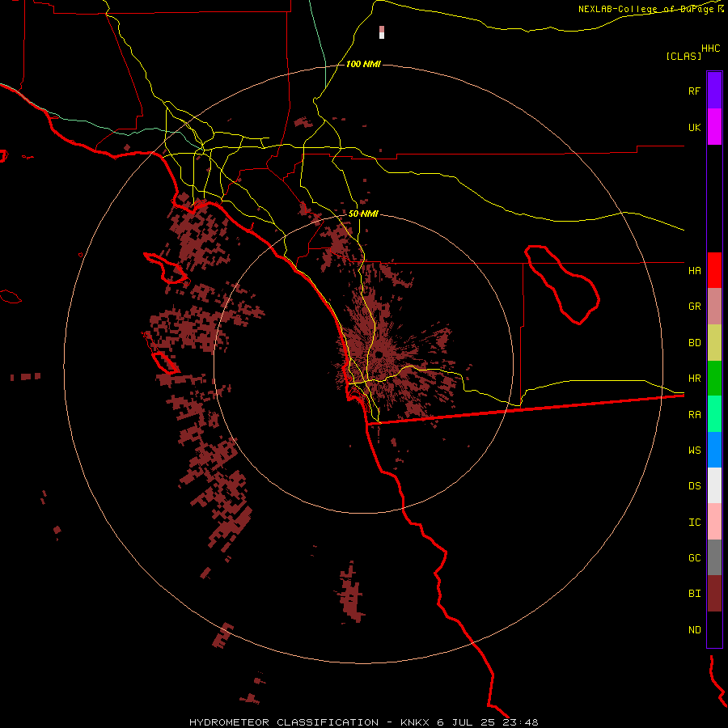Click the light pink IC legend swatch
The width and height of the screenshot is (728, 728).
click(x=714, y=522)
